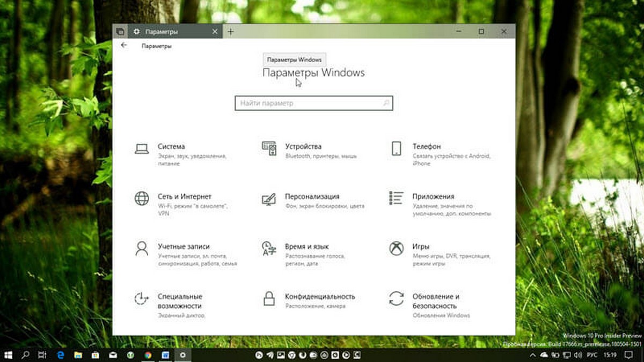
Task: Open the Специальные возможности icon
Action: 142,298
